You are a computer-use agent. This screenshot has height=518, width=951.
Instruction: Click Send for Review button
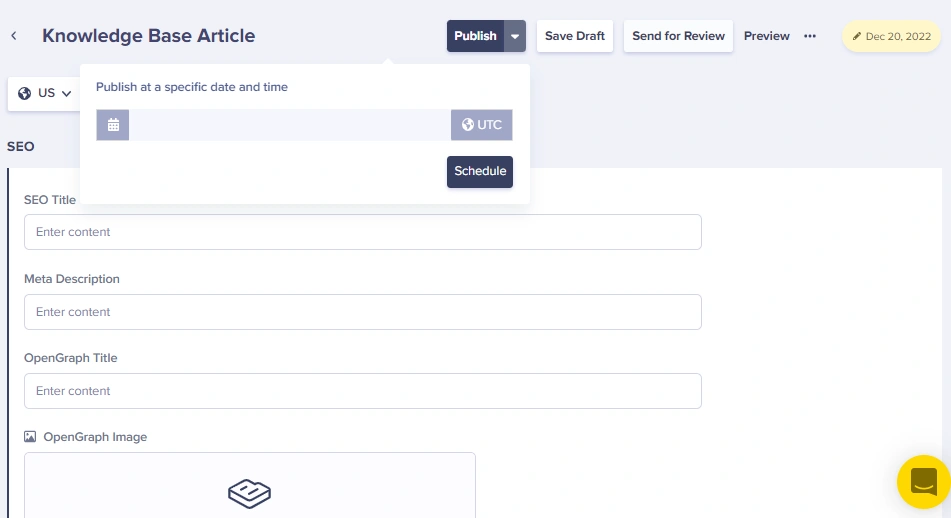click(x=678, y=36)
